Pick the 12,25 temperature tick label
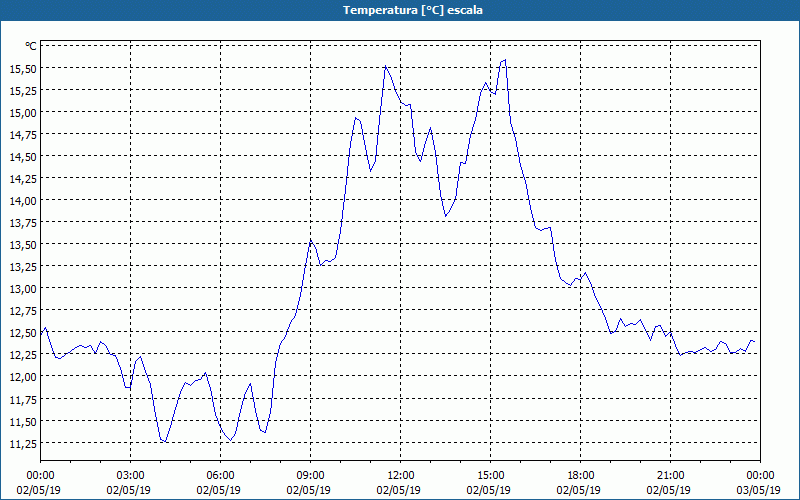The width and height of the screenshot is (800, 500). point(23,355)
